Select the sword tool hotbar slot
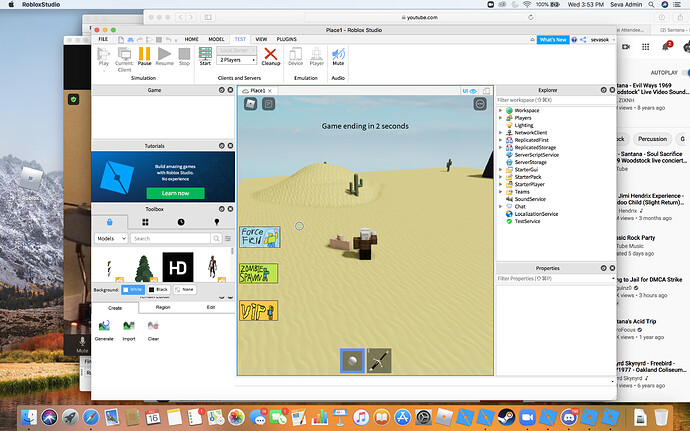This screenshot has height=431, width=690. pos(379,361)
